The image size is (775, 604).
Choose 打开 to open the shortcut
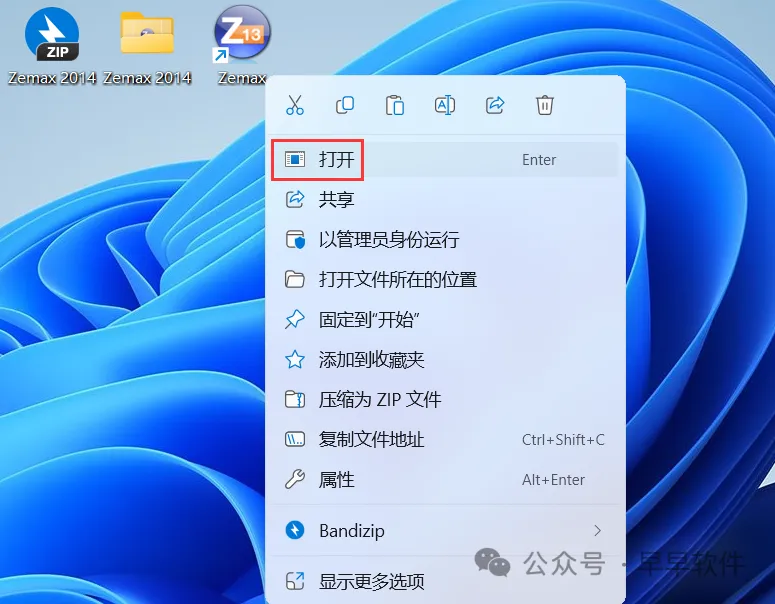pos(445,160)
